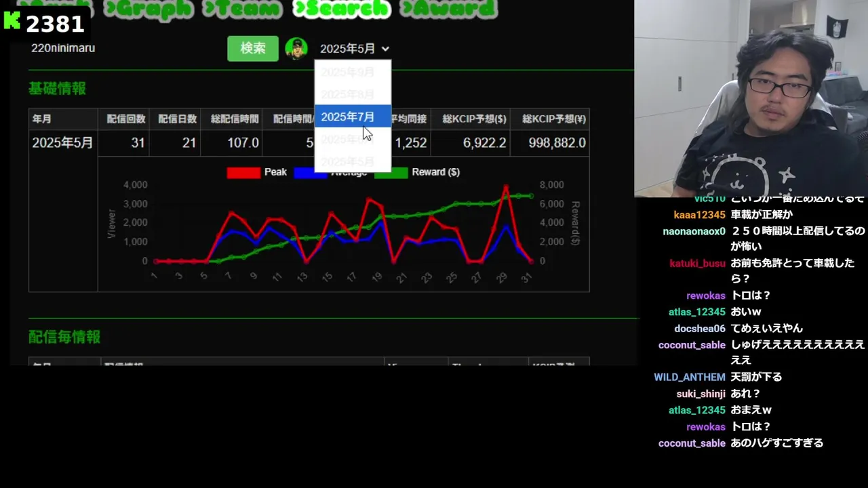Toggle the green Reward ($) legend swatch

[x=391, y=172]
